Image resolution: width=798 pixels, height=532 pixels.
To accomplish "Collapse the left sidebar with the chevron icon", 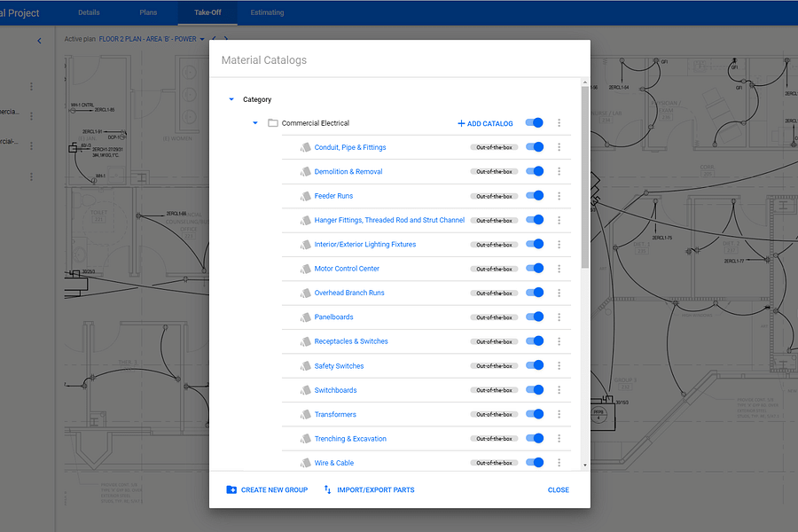I will pyautogui.click(x=39, y=40).
